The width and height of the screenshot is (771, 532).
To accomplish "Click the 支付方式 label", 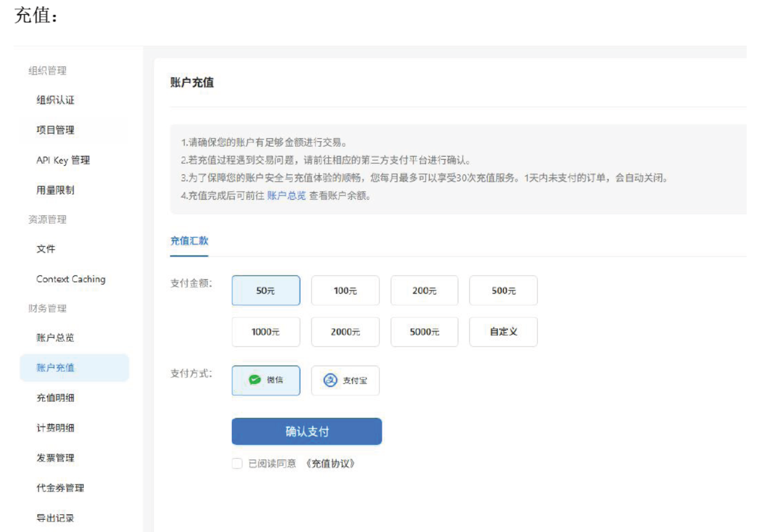I will click(192, 373).
